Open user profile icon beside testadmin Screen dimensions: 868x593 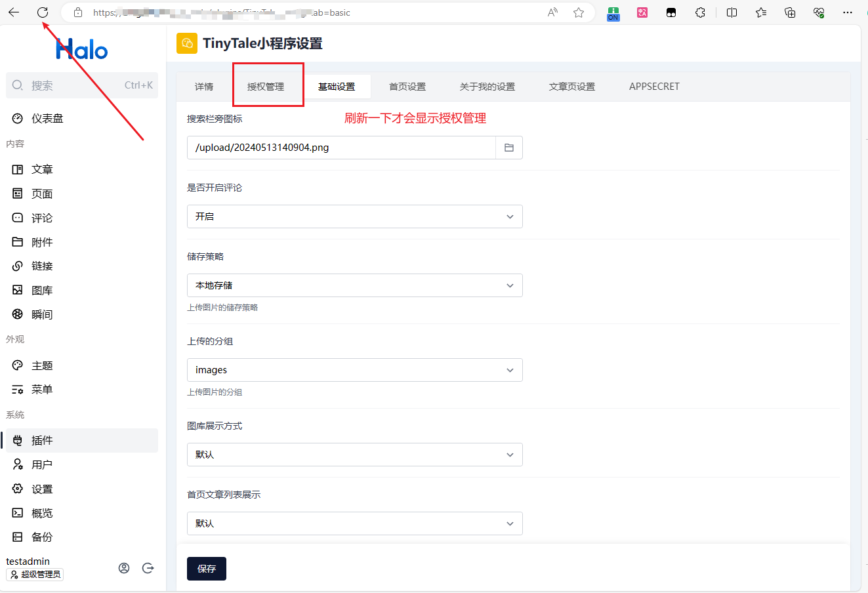pos(124,568)
